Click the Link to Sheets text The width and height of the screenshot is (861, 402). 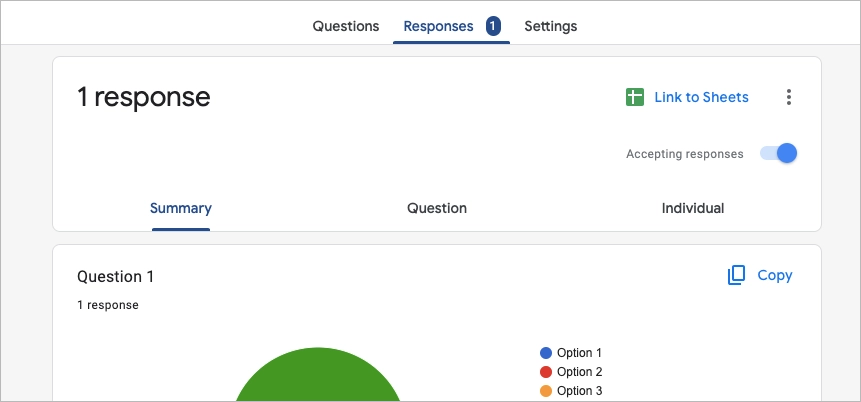tap(701, 97)
